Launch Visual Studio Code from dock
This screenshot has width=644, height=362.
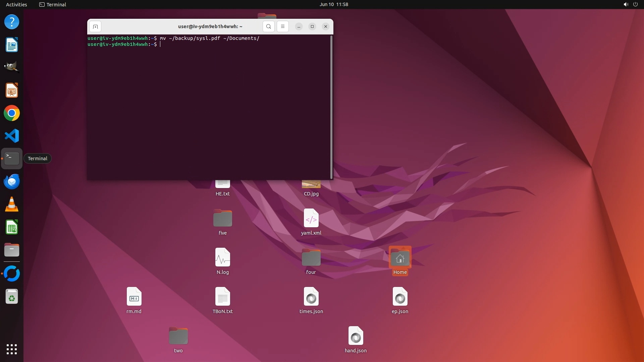point(12,136)
